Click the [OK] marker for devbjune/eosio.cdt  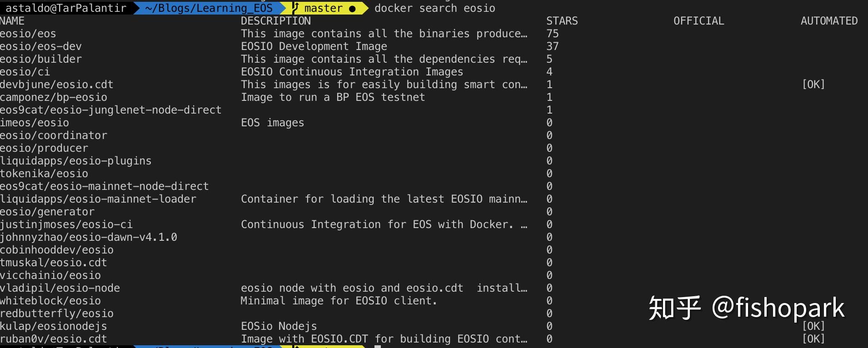[813, 85]
